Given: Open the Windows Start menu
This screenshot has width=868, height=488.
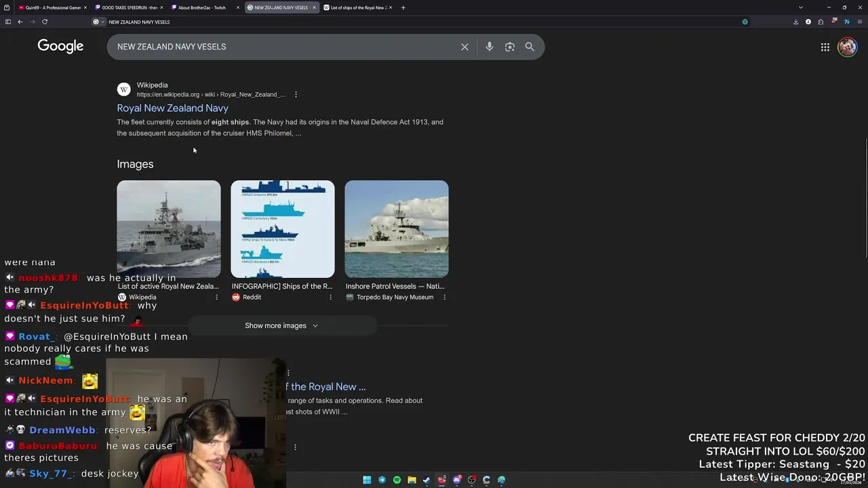Looking at the screenshot, I should [367, 480].
